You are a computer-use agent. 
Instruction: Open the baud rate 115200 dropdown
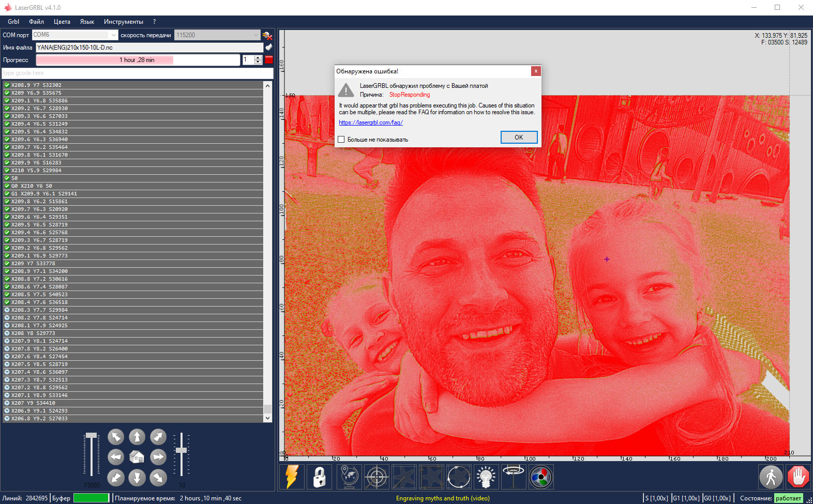tap(255, 35)
